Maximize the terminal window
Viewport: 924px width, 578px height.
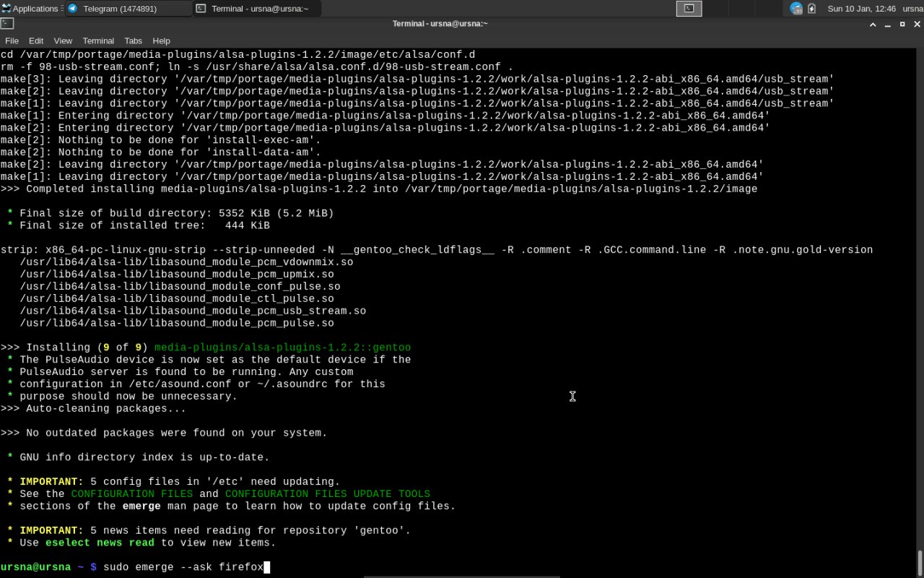point(902,24)
